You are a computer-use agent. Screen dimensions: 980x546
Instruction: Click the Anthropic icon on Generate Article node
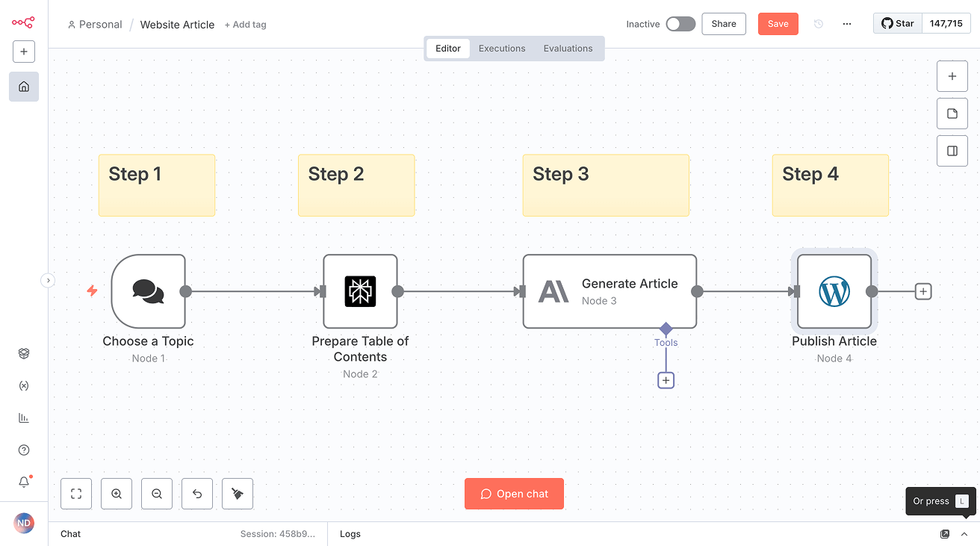pyautogui.click(x=553, y=292)
